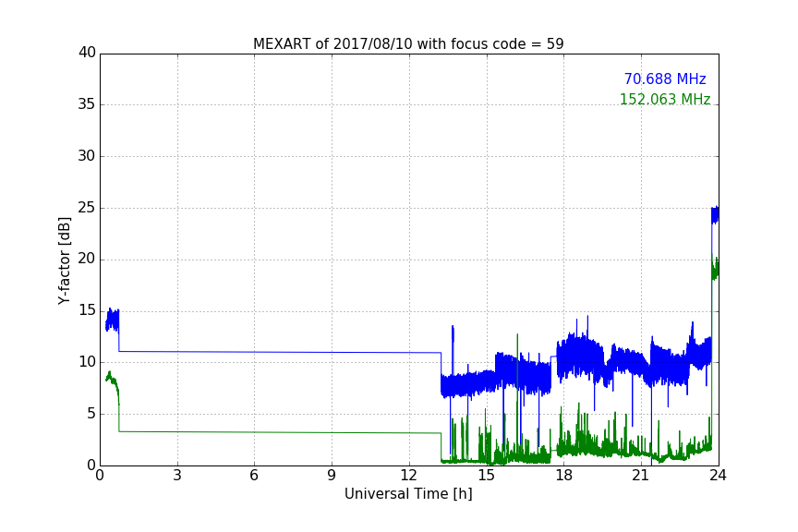Click the y-axis tick label '40'
Screen dimensions: 798x532
click(x=87, y=53)
